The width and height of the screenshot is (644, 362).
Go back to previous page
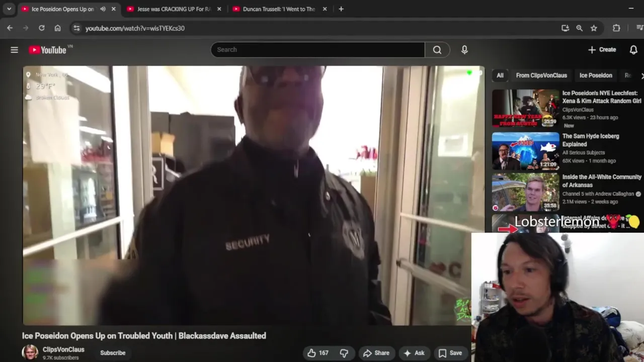pos(10,28)
